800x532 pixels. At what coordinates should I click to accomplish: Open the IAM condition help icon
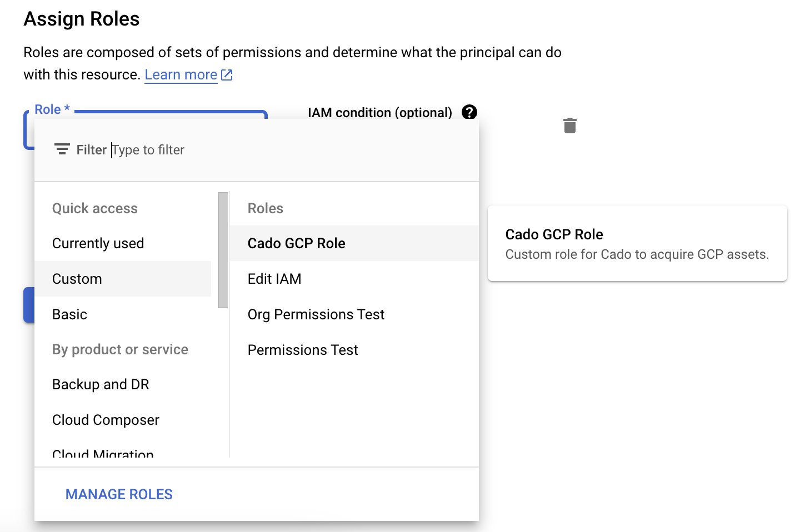(x=469, y=112)
